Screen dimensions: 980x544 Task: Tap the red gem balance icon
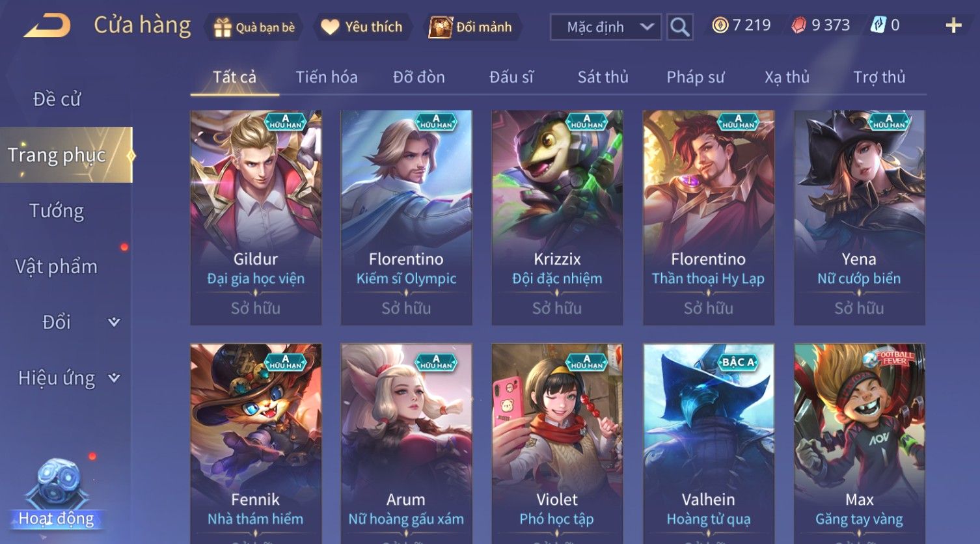pos(798,25)
